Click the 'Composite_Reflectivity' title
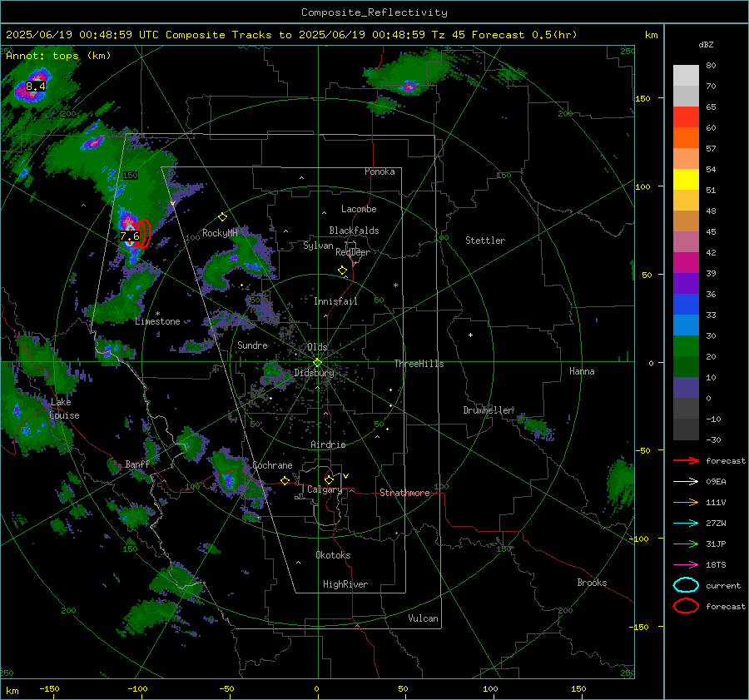 coord(374,12)
